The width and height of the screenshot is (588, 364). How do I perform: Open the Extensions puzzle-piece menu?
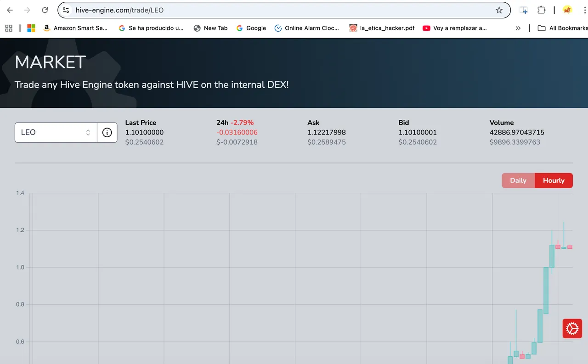[541, 10]
